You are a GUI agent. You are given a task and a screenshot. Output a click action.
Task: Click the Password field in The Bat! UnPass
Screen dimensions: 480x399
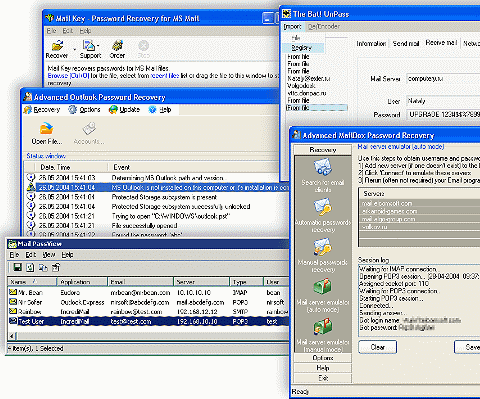(443, 114)
